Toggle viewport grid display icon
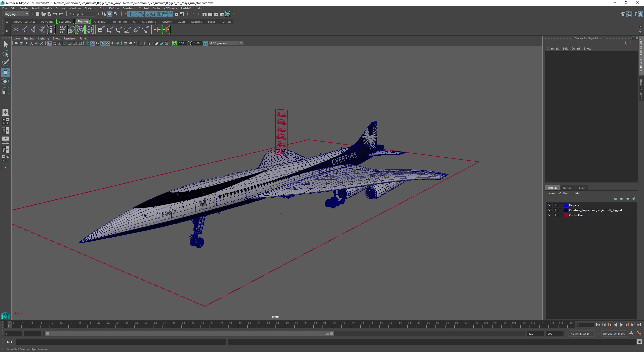Viewport: 644px width, 352px height. point(50,43)
